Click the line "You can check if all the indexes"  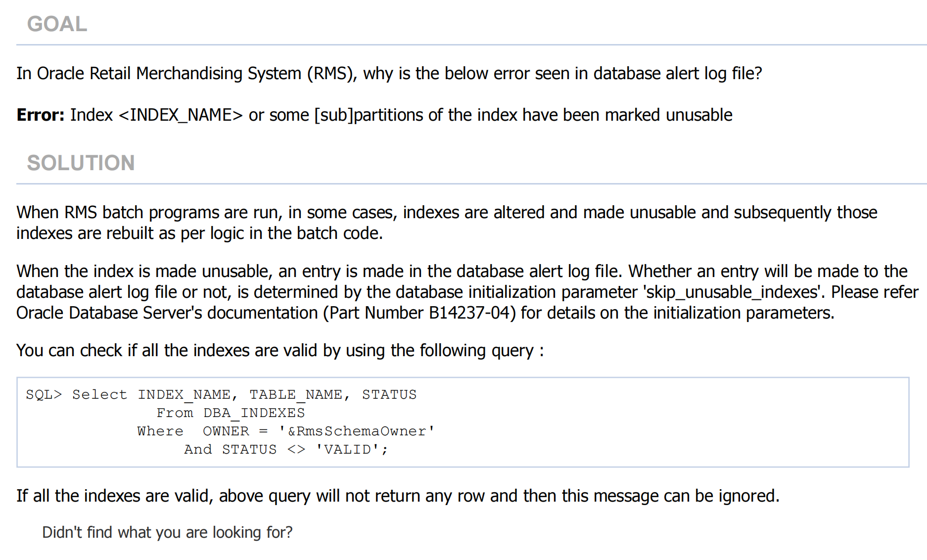[280, 350]
